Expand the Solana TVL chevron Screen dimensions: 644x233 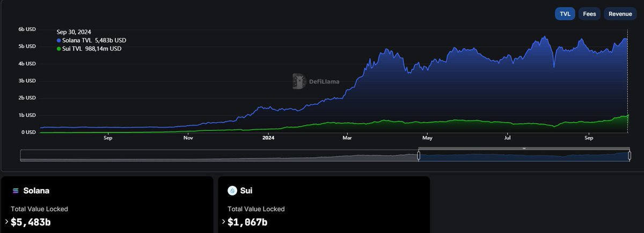[6, 222]
